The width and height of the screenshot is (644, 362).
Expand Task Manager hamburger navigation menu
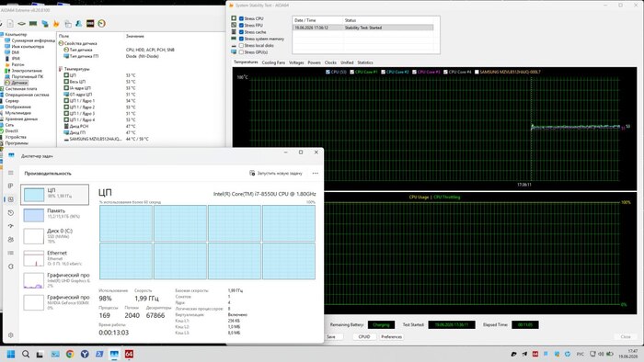(x=11, y=173)
